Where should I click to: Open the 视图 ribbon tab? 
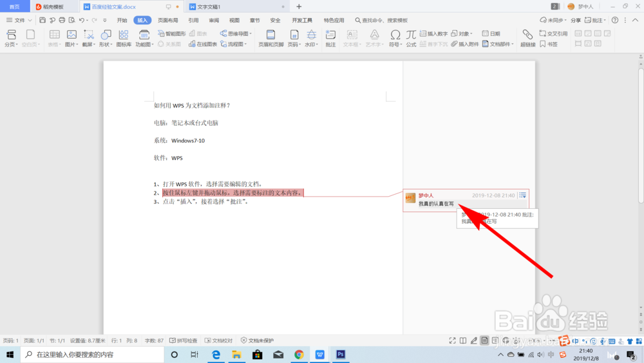(x=234, y=20)
